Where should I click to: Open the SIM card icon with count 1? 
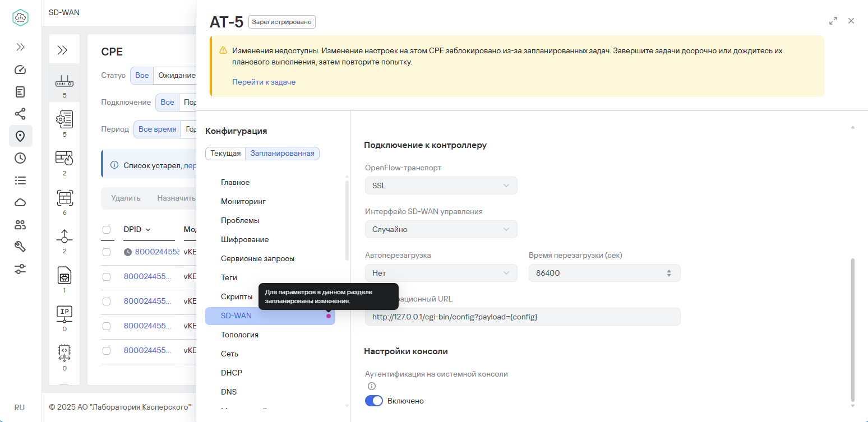tap(64, 275)
